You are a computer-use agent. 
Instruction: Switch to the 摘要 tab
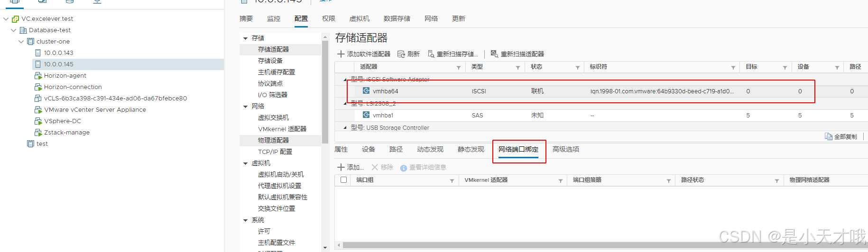tap(246, 18)
